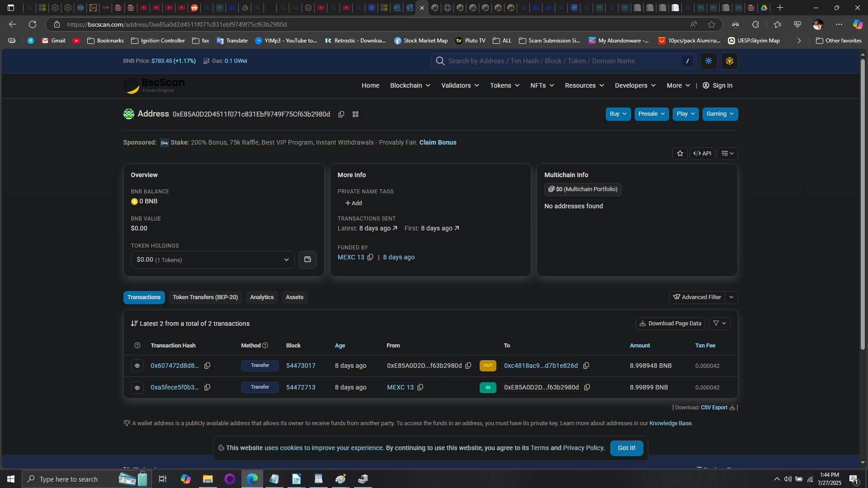
Task: Open the address QR code icon
Action: (x=355, y=114)
